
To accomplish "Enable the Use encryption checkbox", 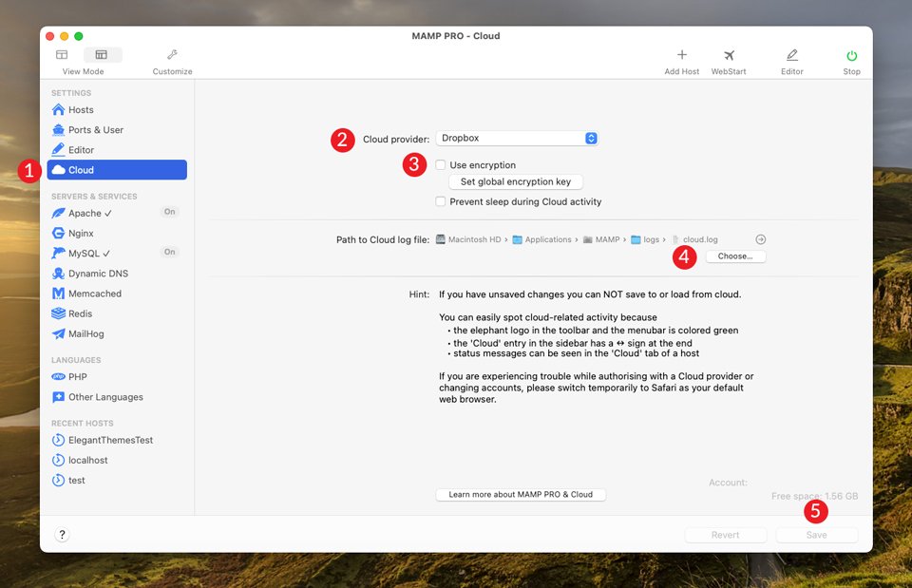I will click(441, 165).
